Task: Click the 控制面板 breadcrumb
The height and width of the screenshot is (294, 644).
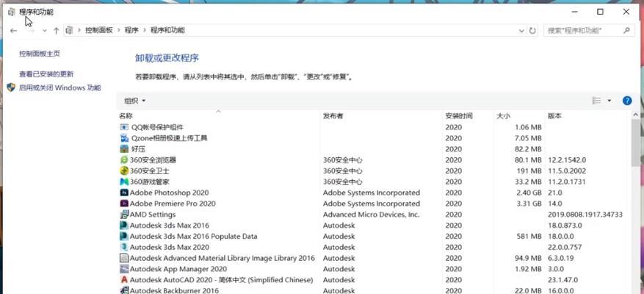Action: [99, 30]
